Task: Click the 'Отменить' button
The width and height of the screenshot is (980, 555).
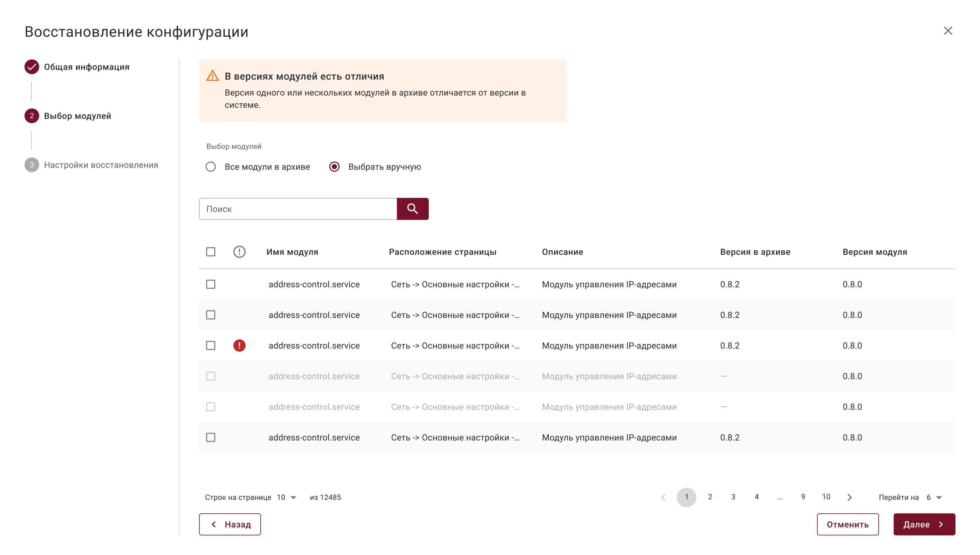Action: pyautogui.click(x=847, y=524)
